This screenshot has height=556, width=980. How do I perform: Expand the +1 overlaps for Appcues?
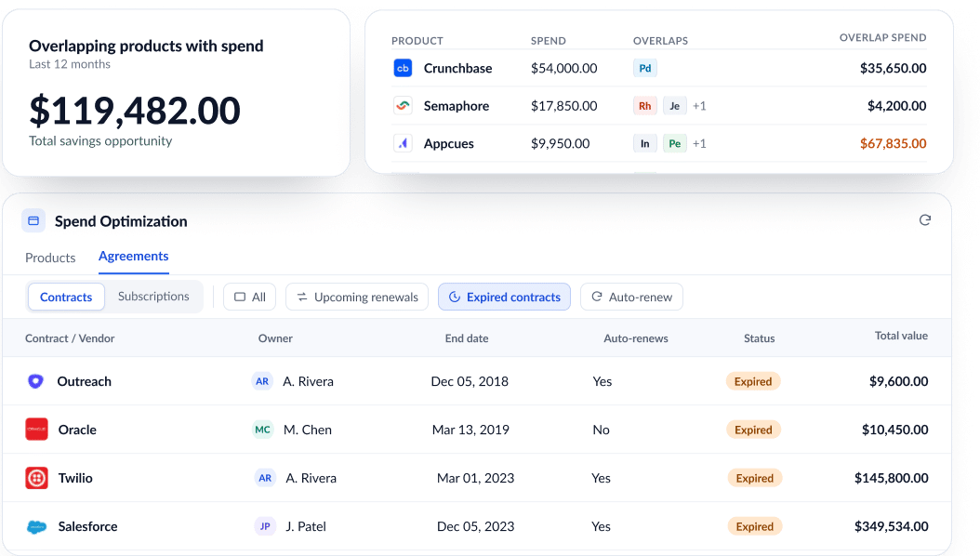(699, 144)
